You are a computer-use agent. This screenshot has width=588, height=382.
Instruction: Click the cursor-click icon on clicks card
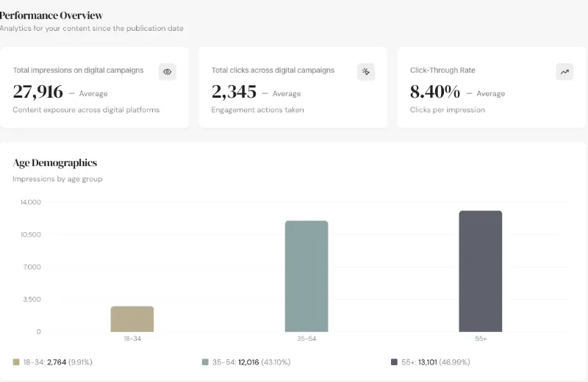point(365,71)
